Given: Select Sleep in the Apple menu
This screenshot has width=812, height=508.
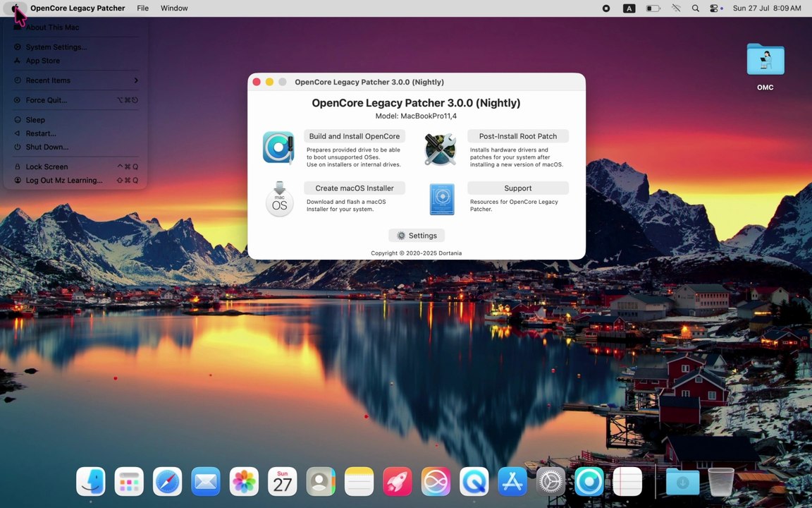Looking at the screenshot, I should pyautogui.click(x=75, y=119).
